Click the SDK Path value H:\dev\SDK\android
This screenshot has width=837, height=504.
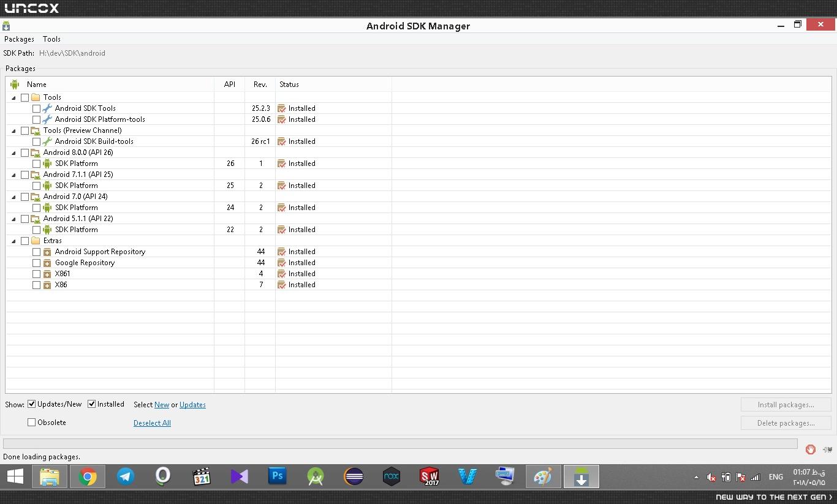72,53
